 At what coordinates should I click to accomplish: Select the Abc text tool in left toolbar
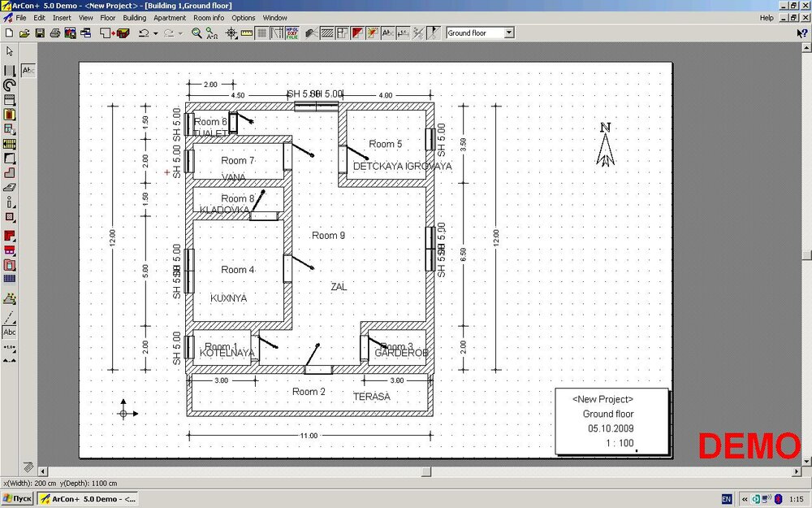point(9,332)
